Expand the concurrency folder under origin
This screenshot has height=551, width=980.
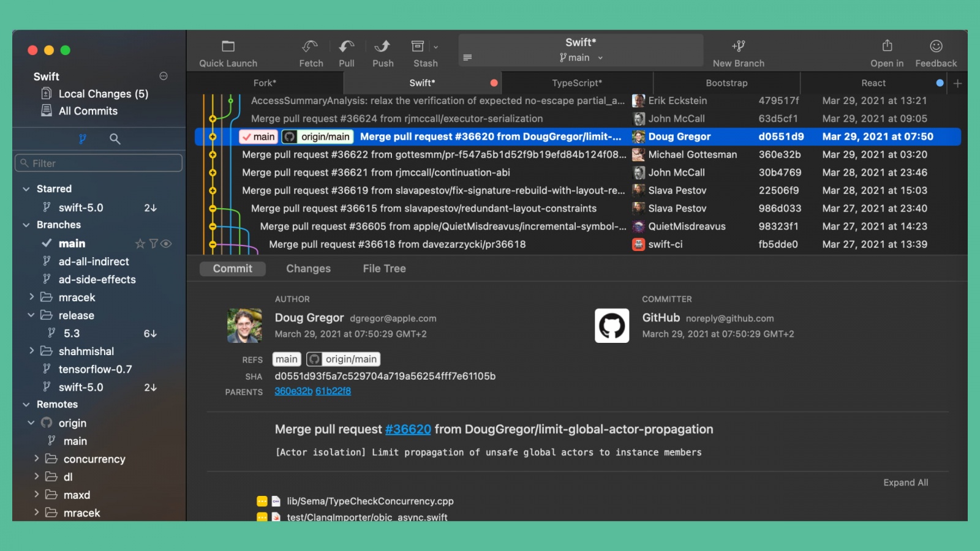click(x=36, y=459)
